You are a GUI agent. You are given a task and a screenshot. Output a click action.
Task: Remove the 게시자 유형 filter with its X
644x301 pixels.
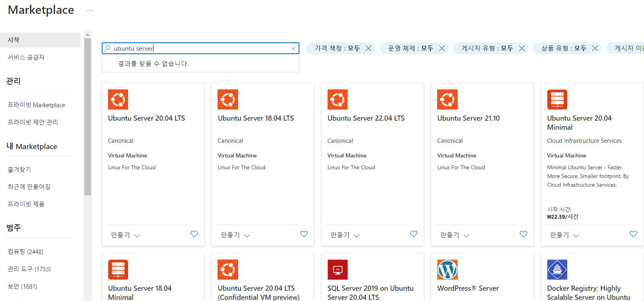pos(522,48)
